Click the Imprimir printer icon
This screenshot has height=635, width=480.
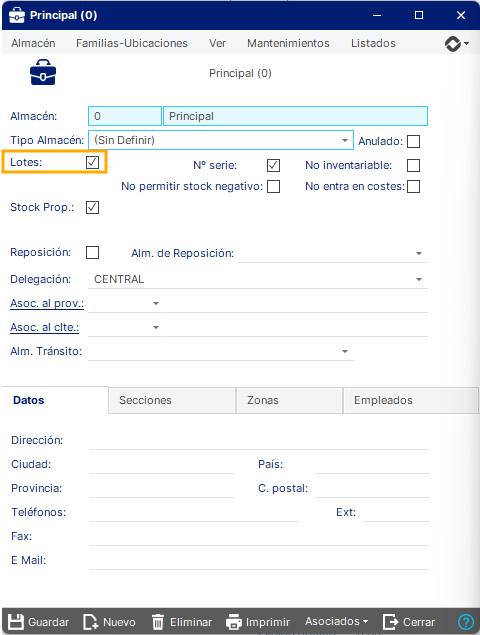[x=234, y=622]
